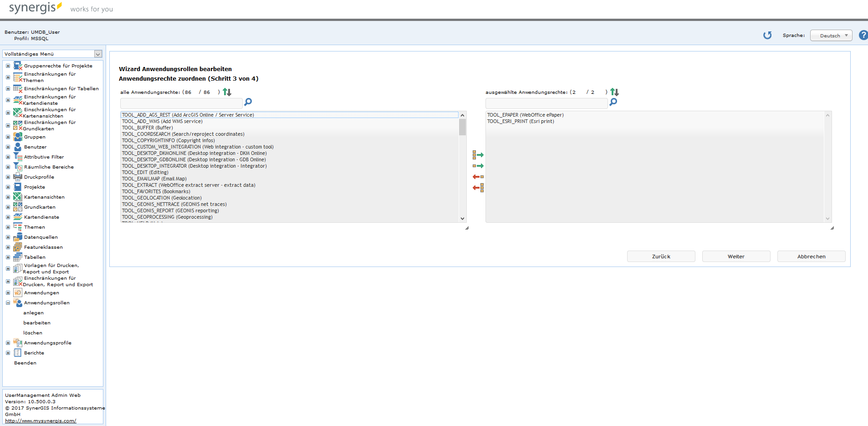Open the Vollständiges Menü dropdown
The image size is (868, 426).
click(x=97, y=54)
